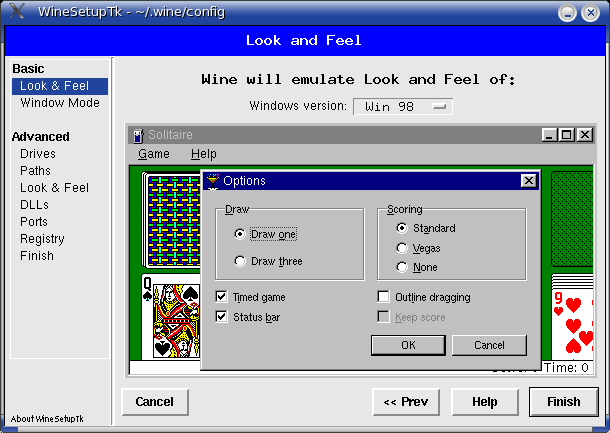The width and height of the screenshot is (610, 433).
Task: Click the main Cancel button at bottom
Action: click(155, 402)
